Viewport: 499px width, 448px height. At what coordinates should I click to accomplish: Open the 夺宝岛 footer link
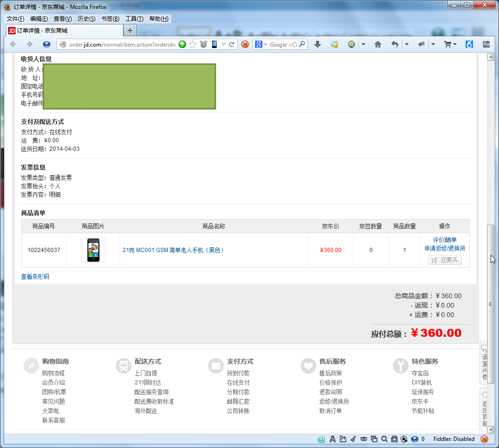click(x=420, y=373)
